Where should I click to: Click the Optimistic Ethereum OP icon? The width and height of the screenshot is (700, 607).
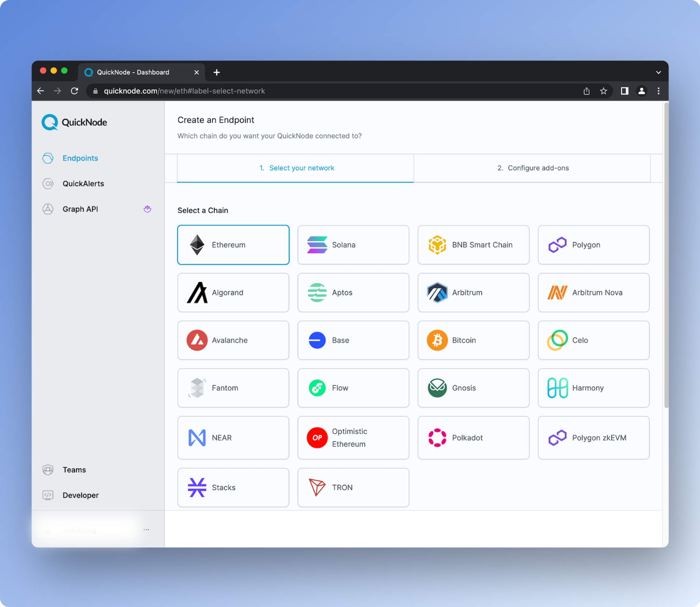point(317,438)
